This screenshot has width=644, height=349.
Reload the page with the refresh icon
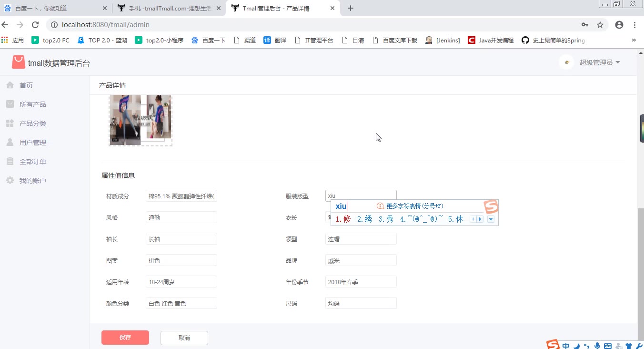coord(35,25)
